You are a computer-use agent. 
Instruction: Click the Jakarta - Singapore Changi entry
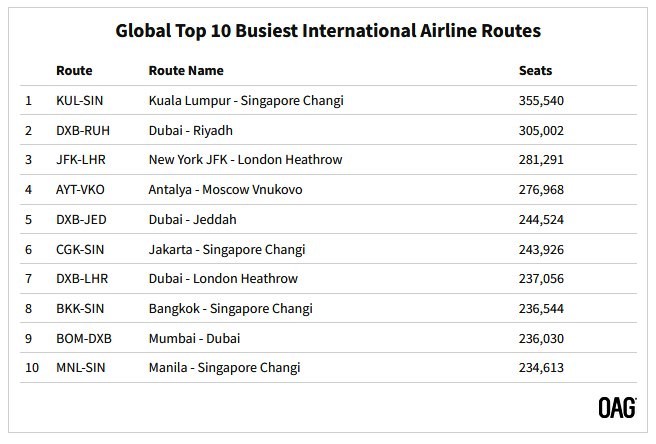pos(227,250)
